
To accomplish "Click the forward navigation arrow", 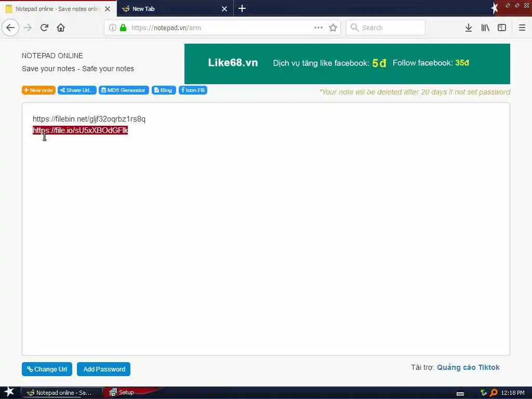I will click(x=28, y=28).
